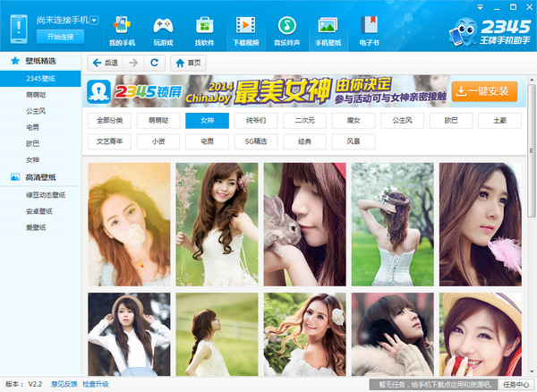Select the 小资 category tab
Screen dimensions: 537x392
point(158,141)
